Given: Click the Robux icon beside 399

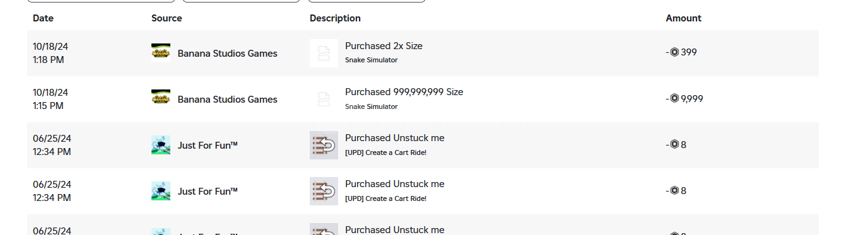Looking at the screenshot, I should [x=674, y=52].
